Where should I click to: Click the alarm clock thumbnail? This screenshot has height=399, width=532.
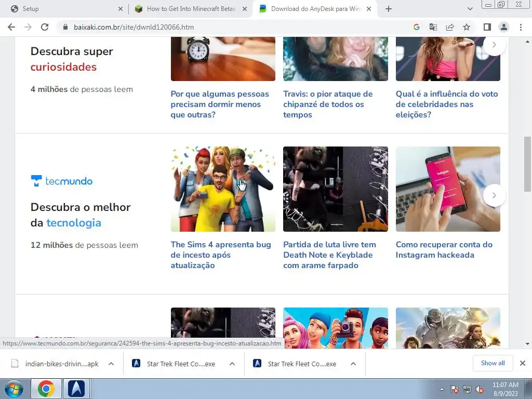[x=223, y=59]
